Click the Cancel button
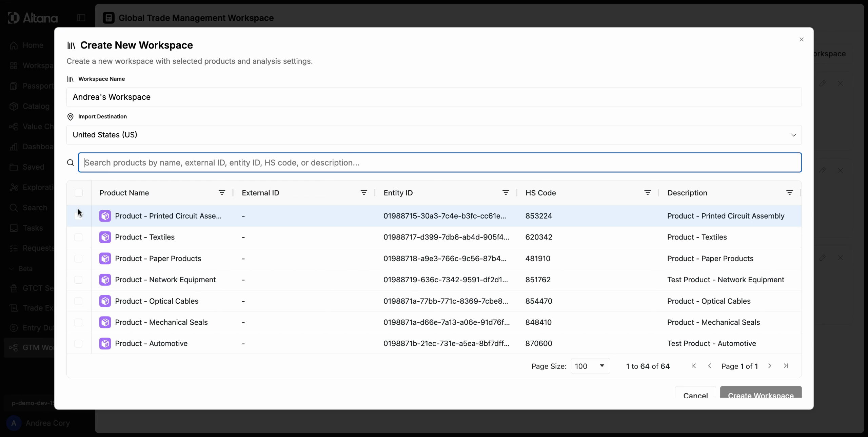 pos(695,394)
